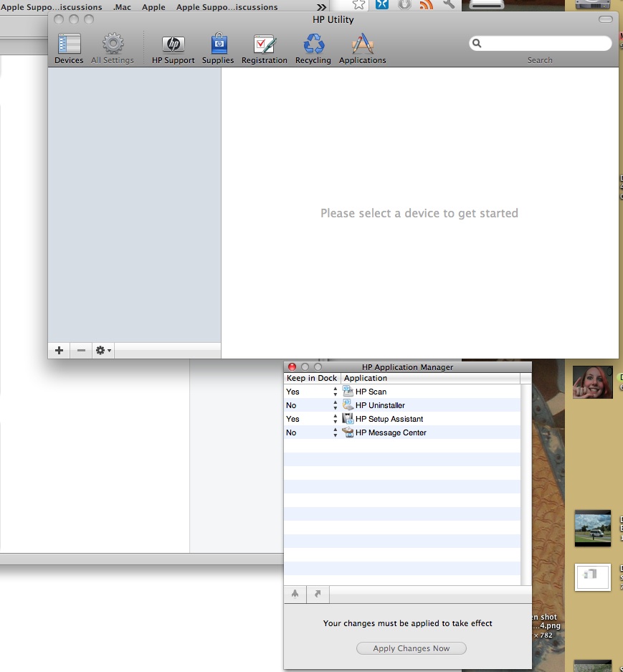Open the .Mac bookmark in browser bar
623x672 pixels.
tap(122, 7)
